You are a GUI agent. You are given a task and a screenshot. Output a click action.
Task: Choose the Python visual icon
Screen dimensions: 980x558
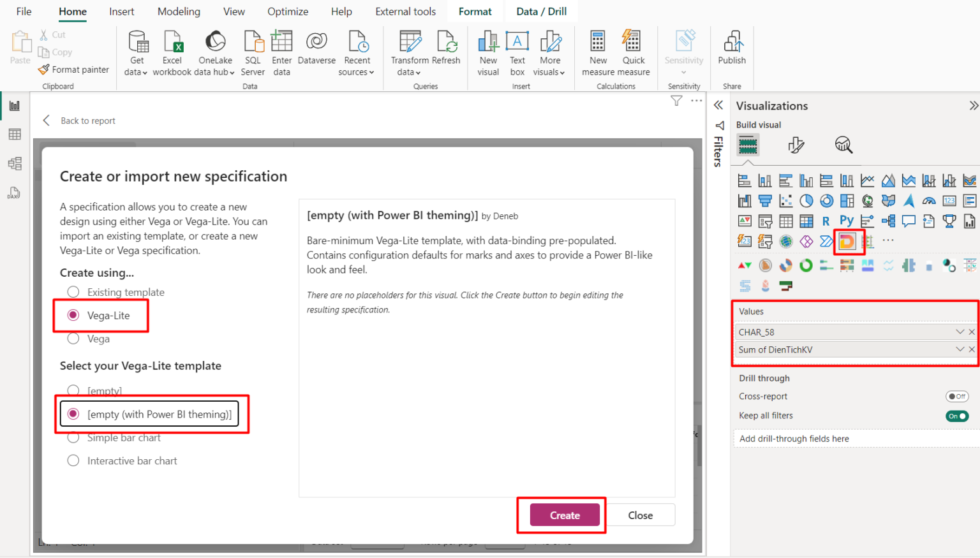(847, 221)
